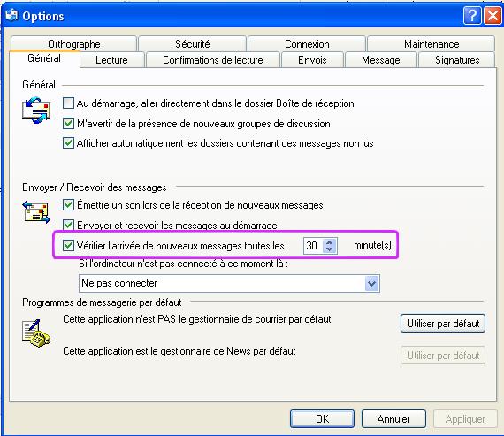
Task: Increase the minutes with up arrow
Action: (329, 242)
